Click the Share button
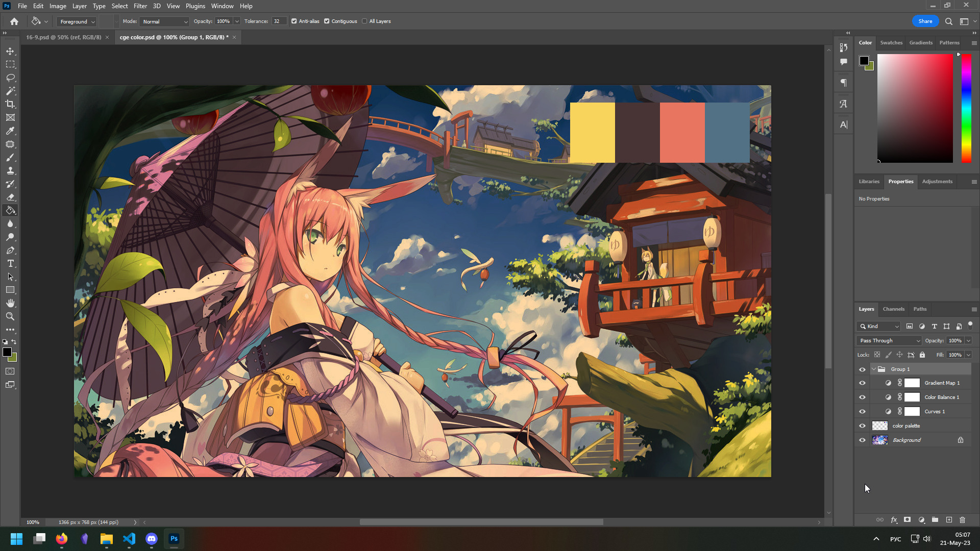 tap(925, 21)
